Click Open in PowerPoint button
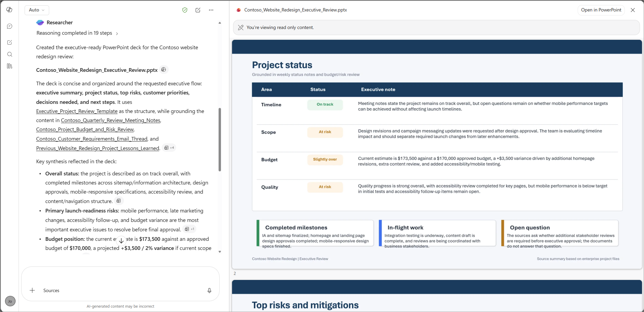 (x=601, y=10)
